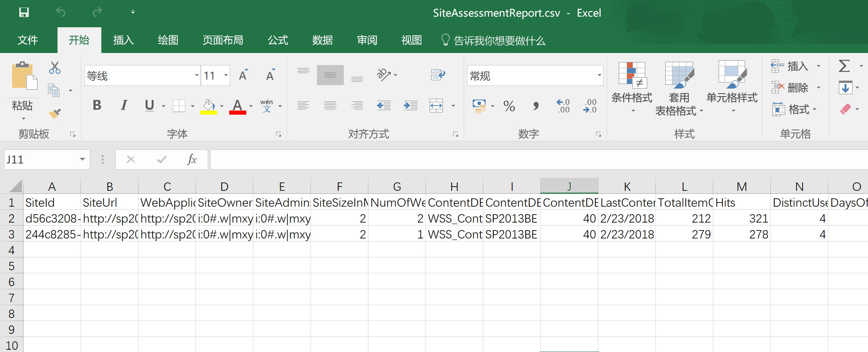This screenshot has height=352, width=868.
Task: Toggle middle vertical alignment
Action: pos(330,75)
